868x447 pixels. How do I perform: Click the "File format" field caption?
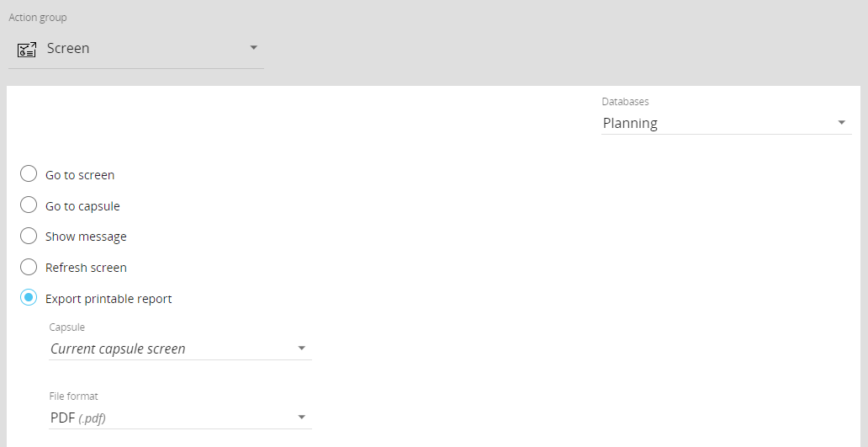click(x=74, y=396)
